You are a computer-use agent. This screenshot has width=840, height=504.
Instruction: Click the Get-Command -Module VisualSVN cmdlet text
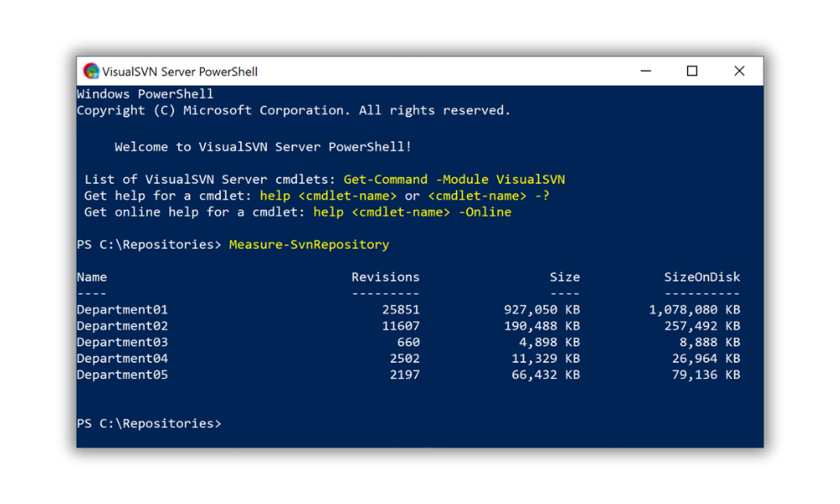tap(454, 179)
